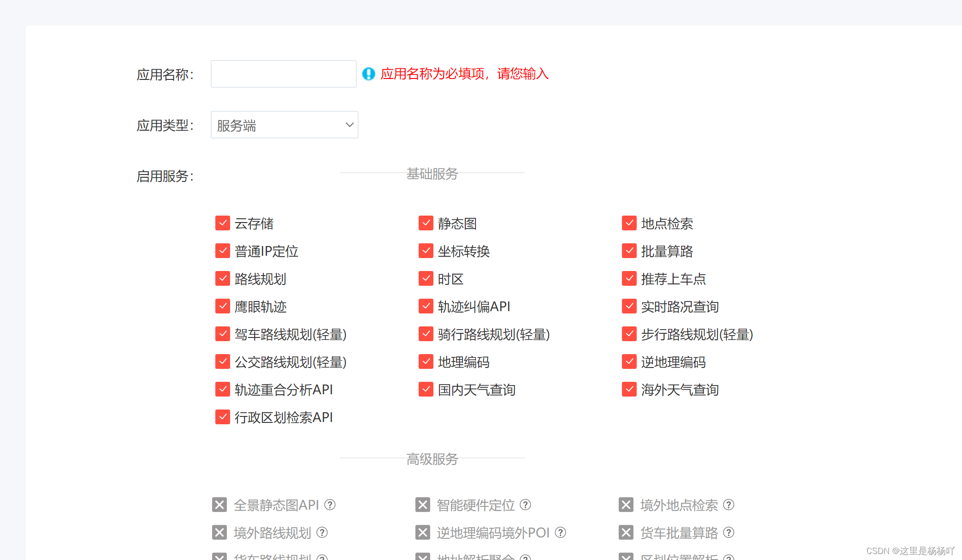
Task: Toggle the 地点检索 checkbox
Action: (x=629, y=223)
